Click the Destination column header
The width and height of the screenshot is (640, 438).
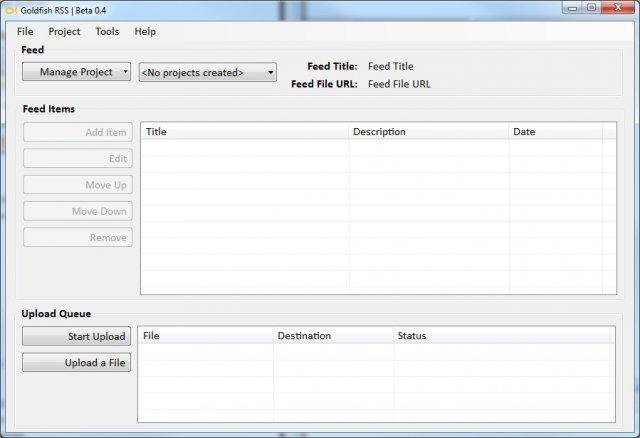(333, 336)
